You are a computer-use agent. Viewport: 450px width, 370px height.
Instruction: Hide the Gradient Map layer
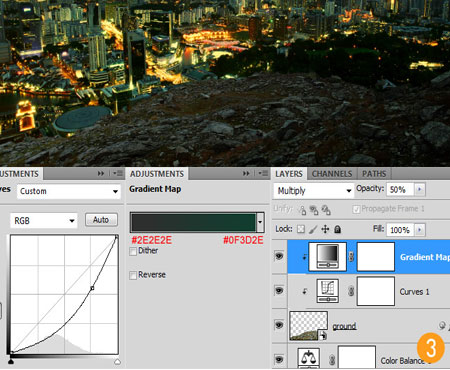(x=279, y=256)
